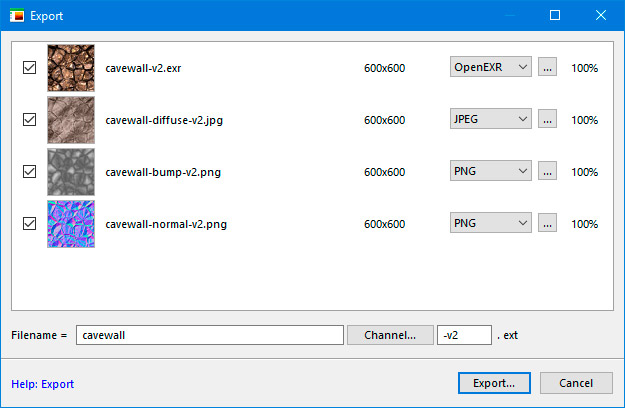Click the cavewall-v2.exr texture thumbnail

point(71,68)
